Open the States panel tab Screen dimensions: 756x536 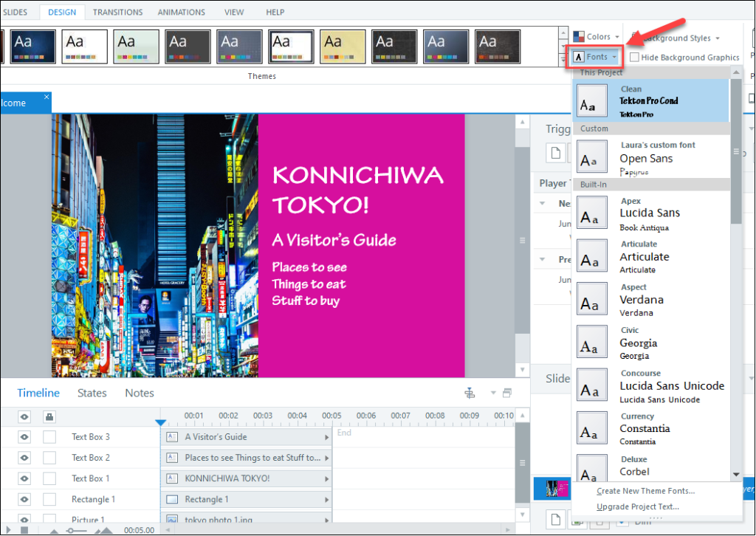(92, 394)
